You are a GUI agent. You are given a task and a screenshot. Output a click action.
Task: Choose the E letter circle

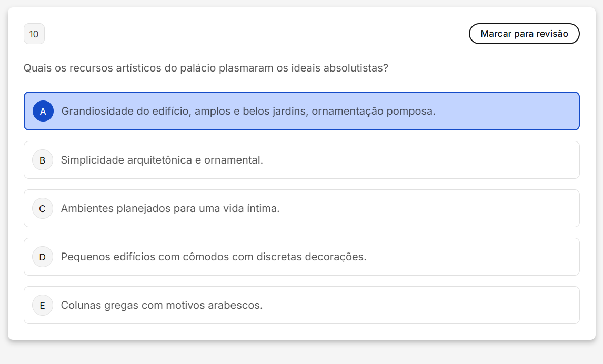click(43, 305)
